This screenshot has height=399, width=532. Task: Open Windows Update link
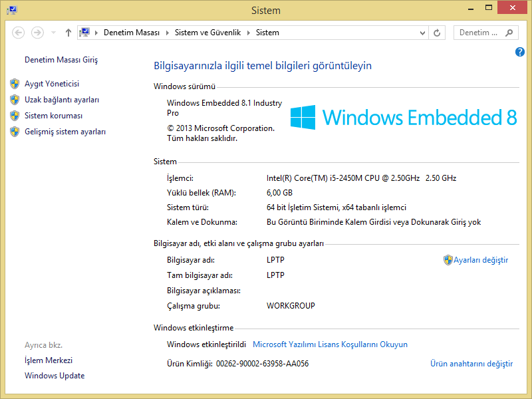pyautogui.click(x=55, y=376)
